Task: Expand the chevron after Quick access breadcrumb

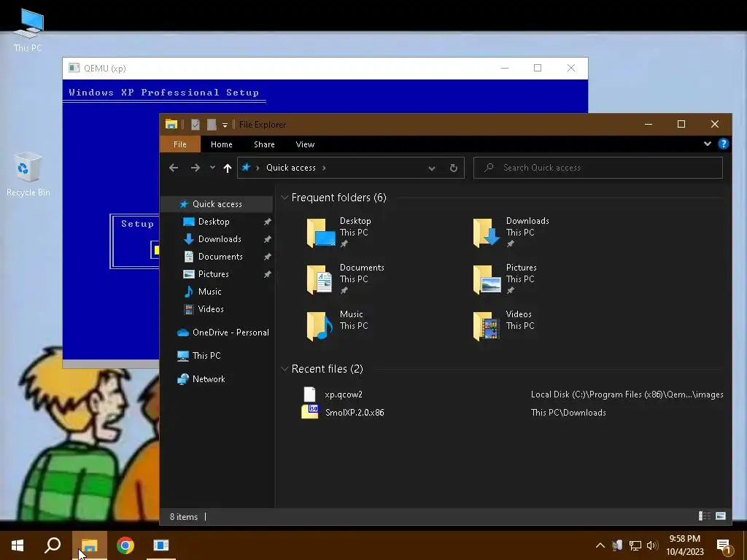Action: 325,168
